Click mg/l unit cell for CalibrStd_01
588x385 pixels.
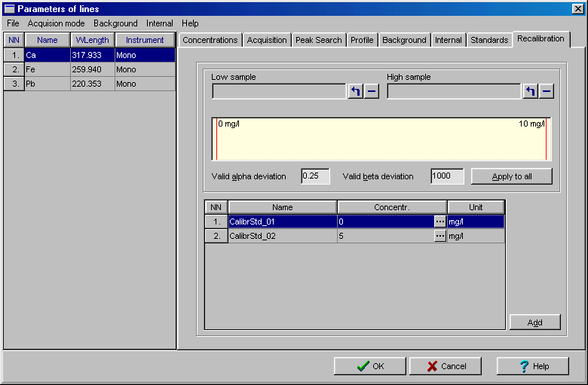point(476,222)
